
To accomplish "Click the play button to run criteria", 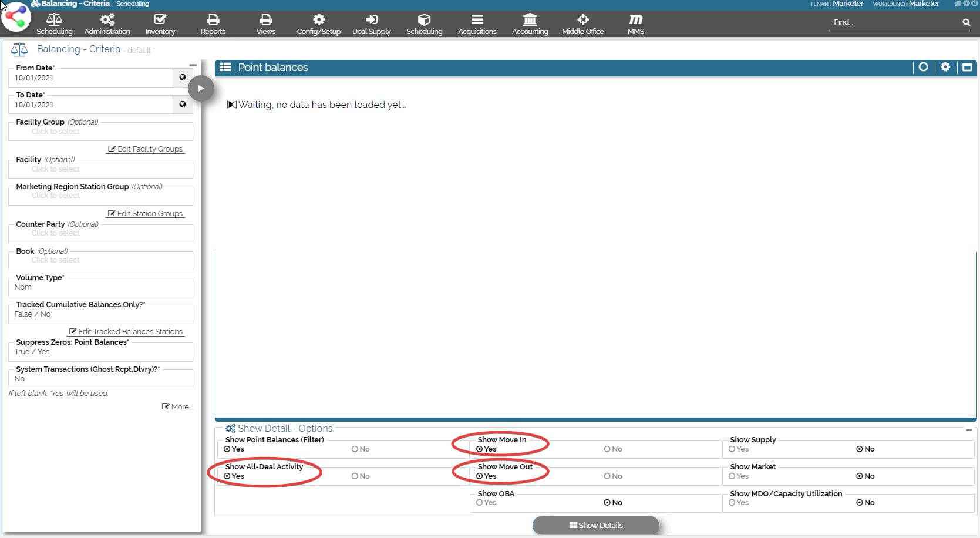I will (201, 89).
